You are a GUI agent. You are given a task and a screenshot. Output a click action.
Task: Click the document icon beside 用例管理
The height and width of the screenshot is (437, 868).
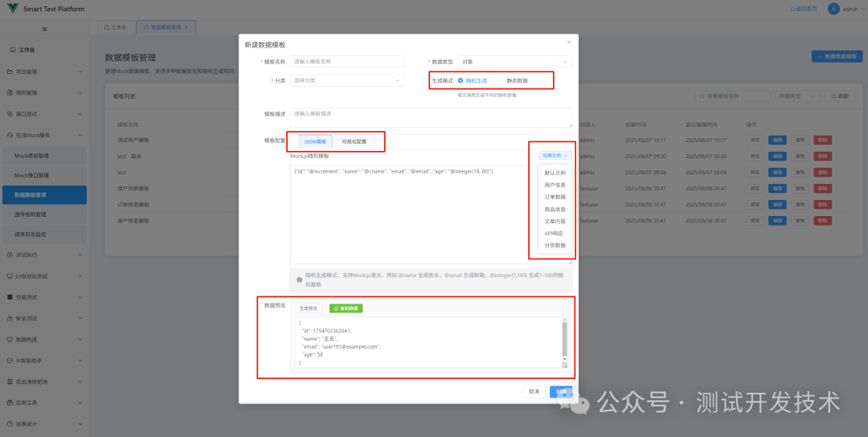10,92
